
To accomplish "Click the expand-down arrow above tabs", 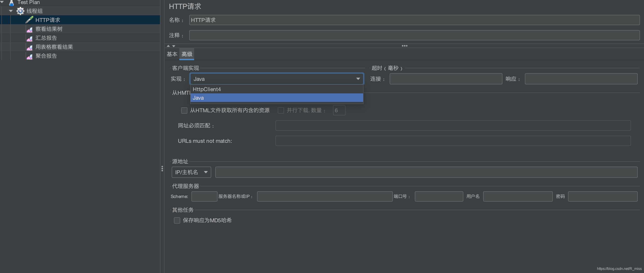I will tap(174, 46).
